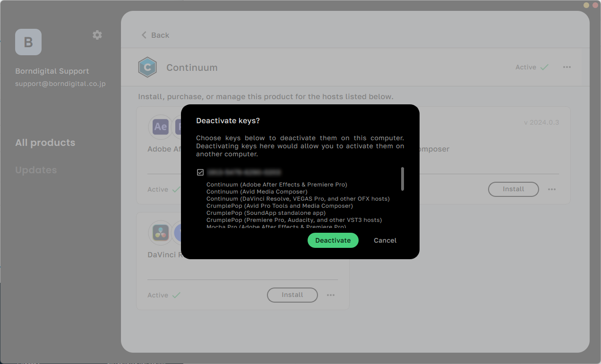Click the B account avatar
Screen dimensions: 601x364
click(x=28, y=42)
